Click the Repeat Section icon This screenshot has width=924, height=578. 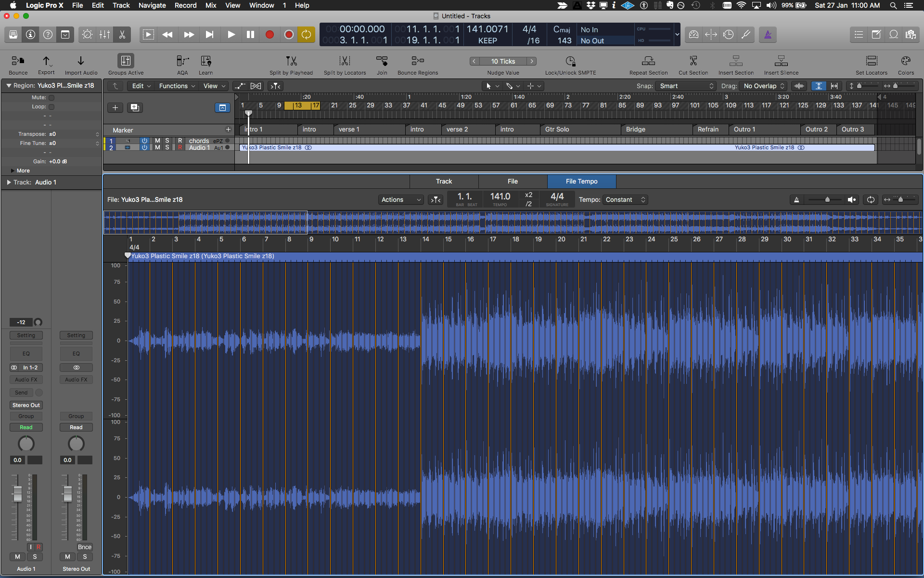(648, 61)
